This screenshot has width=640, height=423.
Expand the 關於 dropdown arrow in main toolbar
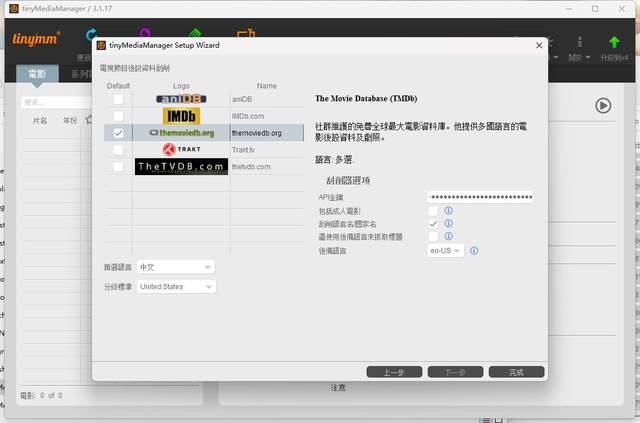(588, 58)
